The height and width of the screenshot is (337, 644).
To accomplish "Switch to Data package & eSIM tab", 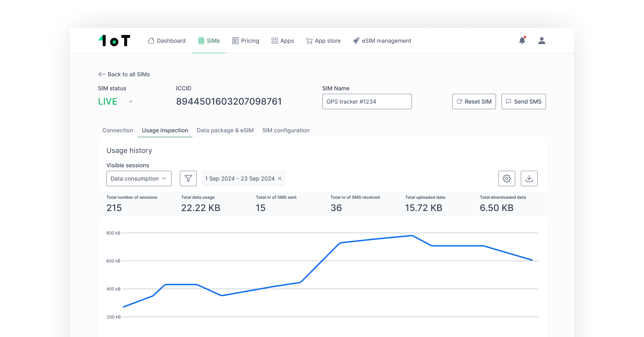I will coord(225,130).
